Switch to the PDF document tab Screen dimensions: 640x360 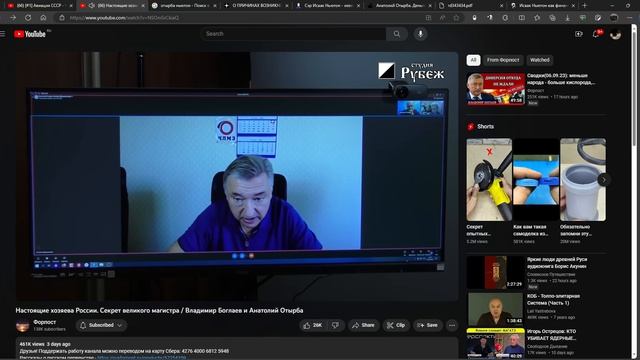471,5
